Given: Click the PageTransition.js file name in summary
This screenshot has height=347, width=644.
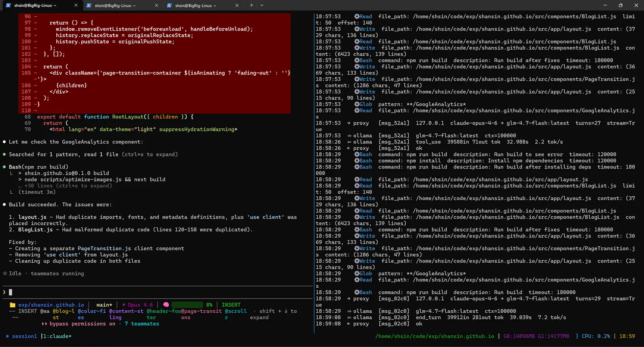Looking at the screenshot, I should coord(104,249).
